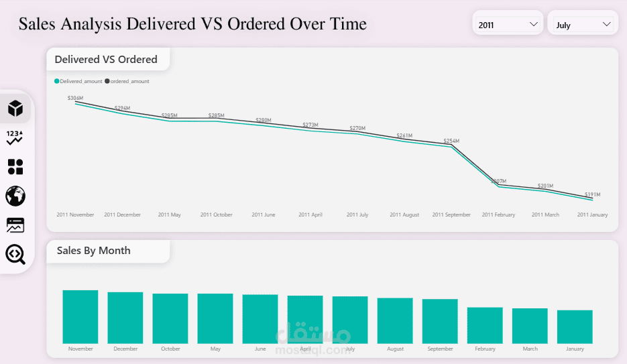Image resolution: width=627 pixels, height=364 pixels.
Task: Open the code search magnifier icon
Action: [15, 255]
